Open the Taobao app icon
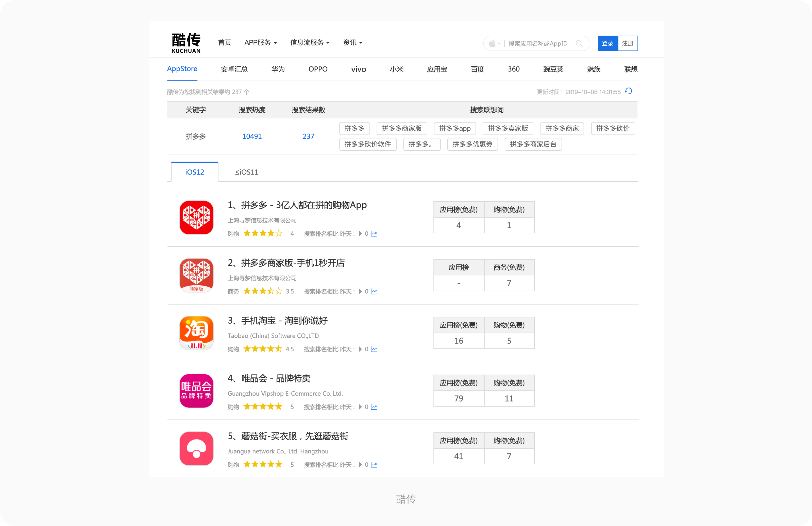The image size is (812, 526). click(196, 333)
